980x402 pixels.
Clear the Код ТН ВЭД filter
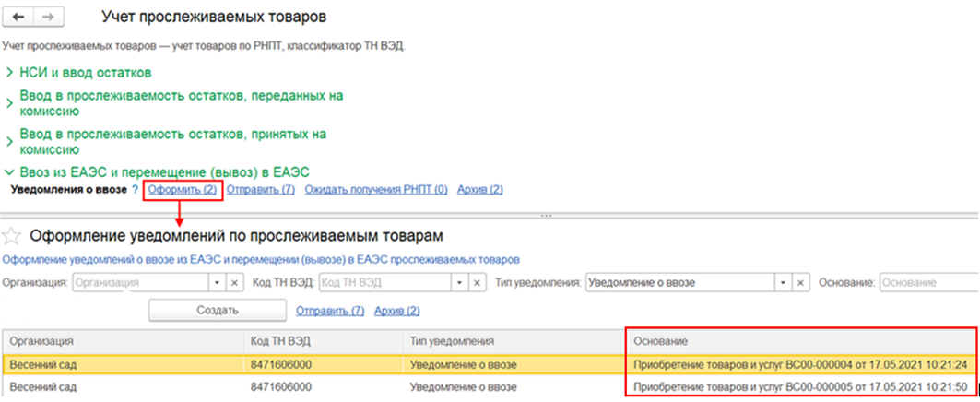tap(478, 282)
